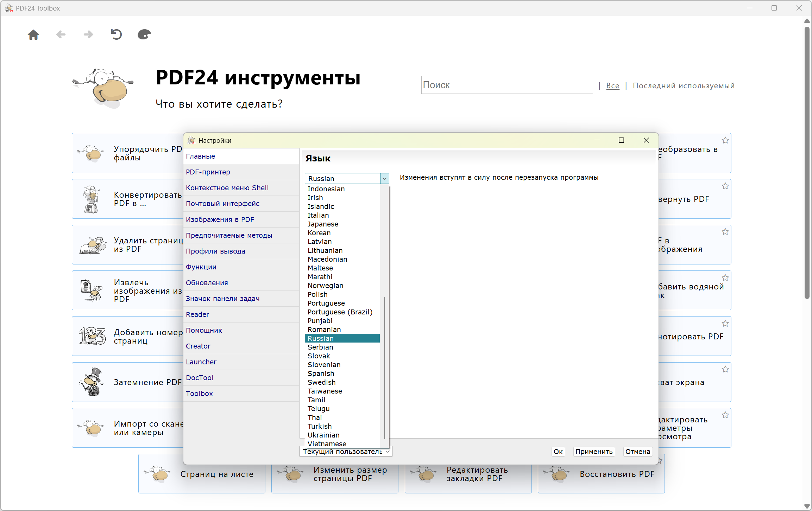Collapse the Russian language combo box arrow

click(x=384, y=179)
